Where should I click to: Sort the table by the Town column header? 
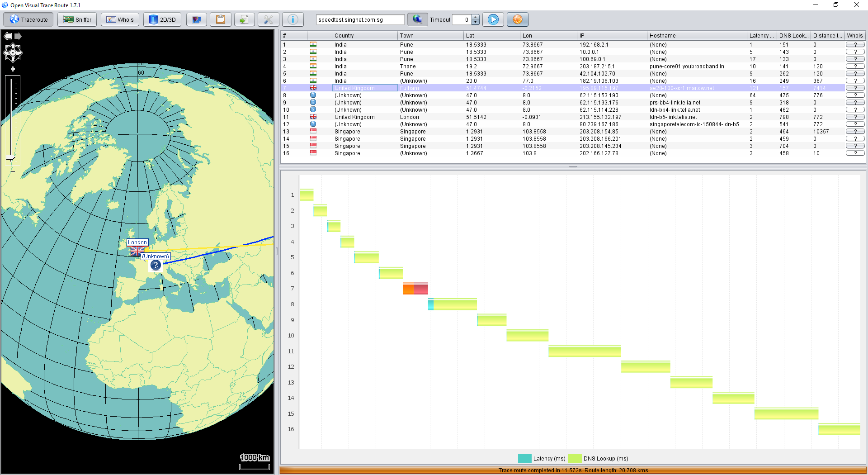pyautogui.click(x=430, y=36)
